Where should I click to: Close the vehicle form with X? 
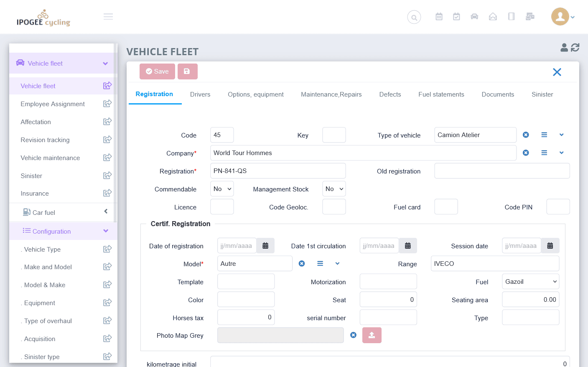(x=557, y=72)
